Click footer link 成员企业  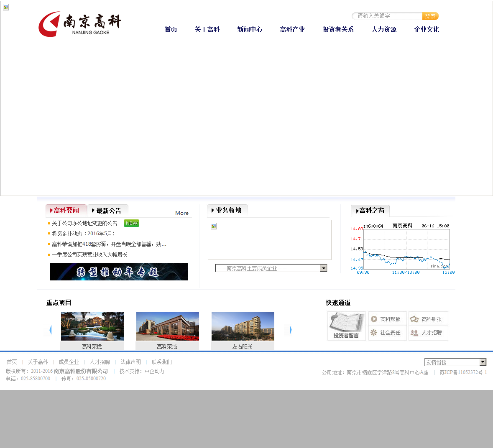click(x=69, y=362)
